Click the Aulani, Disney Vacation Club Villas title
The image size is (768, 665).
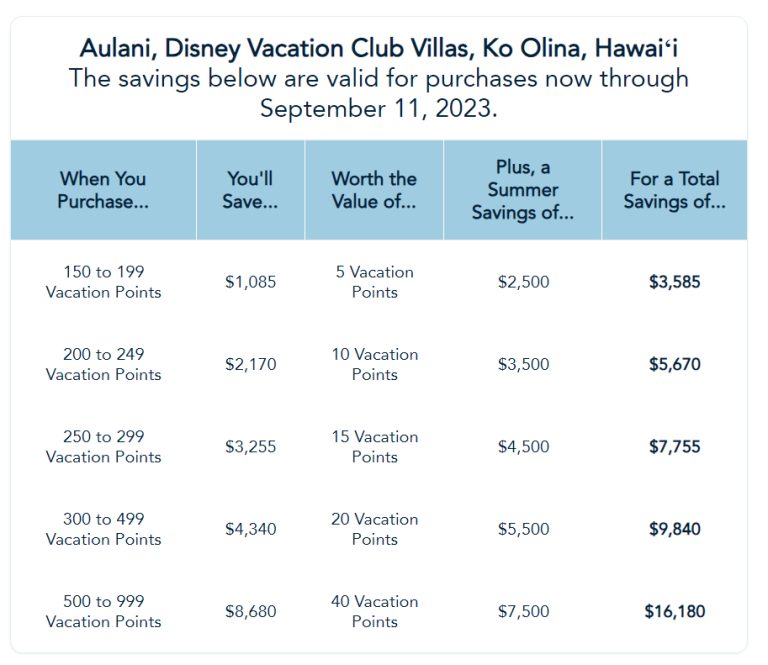click(379, 49)
